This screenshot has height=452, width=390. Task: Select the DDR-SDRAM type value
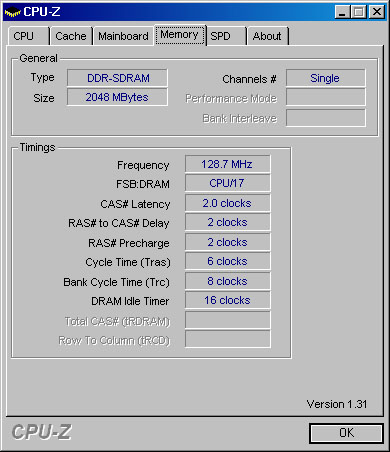[117, 78]
